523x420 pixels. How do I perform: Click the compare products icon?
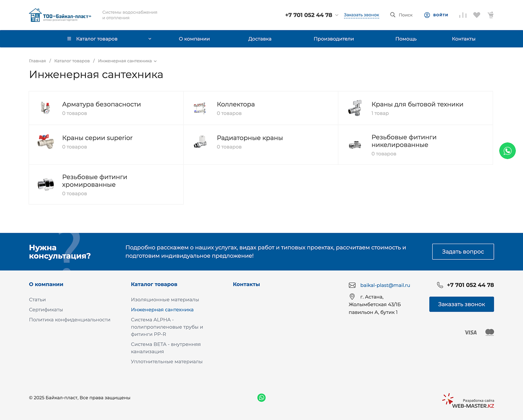(x=463, y=15)
